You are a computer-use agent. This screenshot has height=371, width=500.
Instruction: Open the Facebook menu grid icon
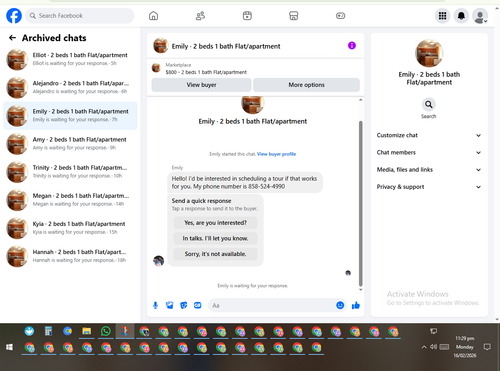442,16
